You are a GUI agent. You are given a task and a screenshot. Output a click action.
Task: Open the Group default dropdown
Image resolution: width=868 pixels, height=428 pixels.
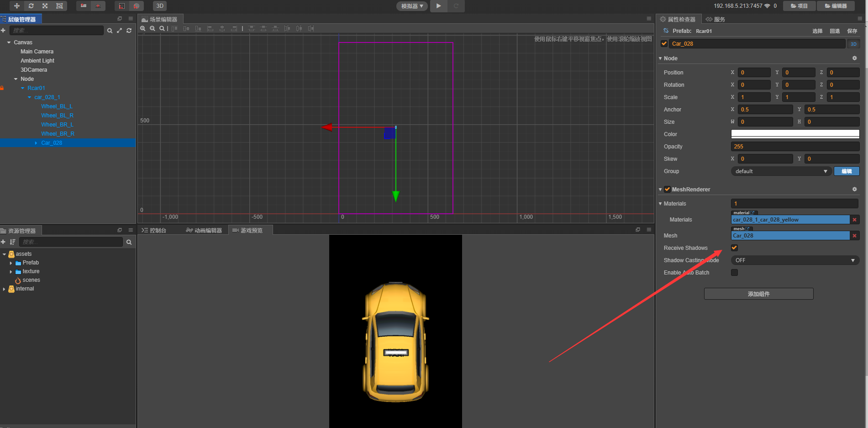pos(781,171)
